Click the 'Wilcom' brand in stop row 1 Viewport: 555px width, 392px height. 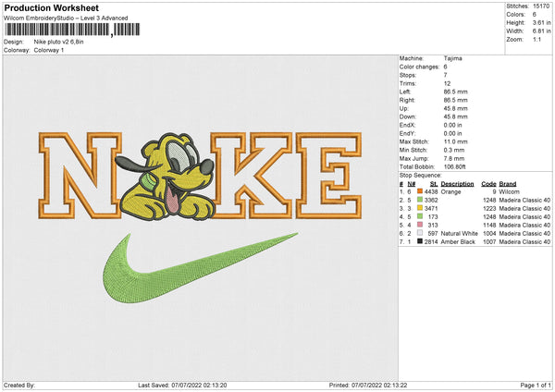(x=510, y=191)
